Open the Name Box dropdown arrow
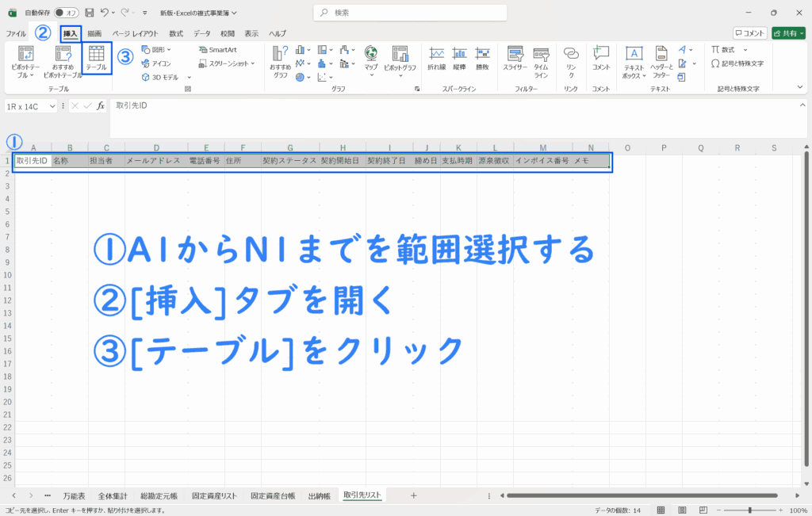Image resolution: width=812 pixels, height=516 pixels. pos(52,106)
